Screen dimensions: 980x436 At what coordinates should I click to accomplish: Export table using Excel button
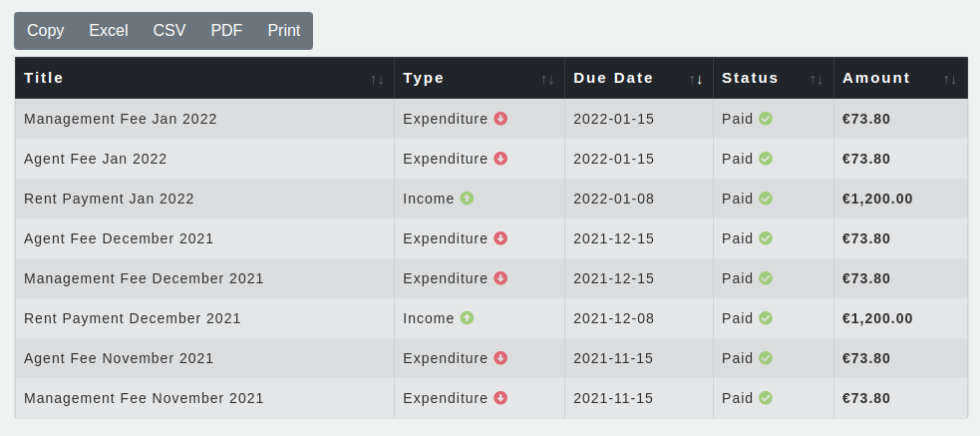coord(109,31)
